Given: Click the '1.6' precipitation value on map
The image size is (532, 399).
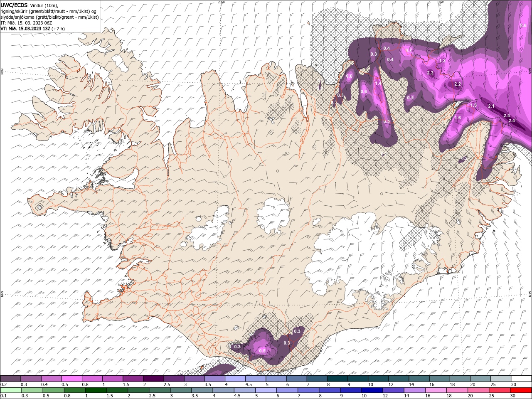Looking at the screenshot, I should (458, 118).
